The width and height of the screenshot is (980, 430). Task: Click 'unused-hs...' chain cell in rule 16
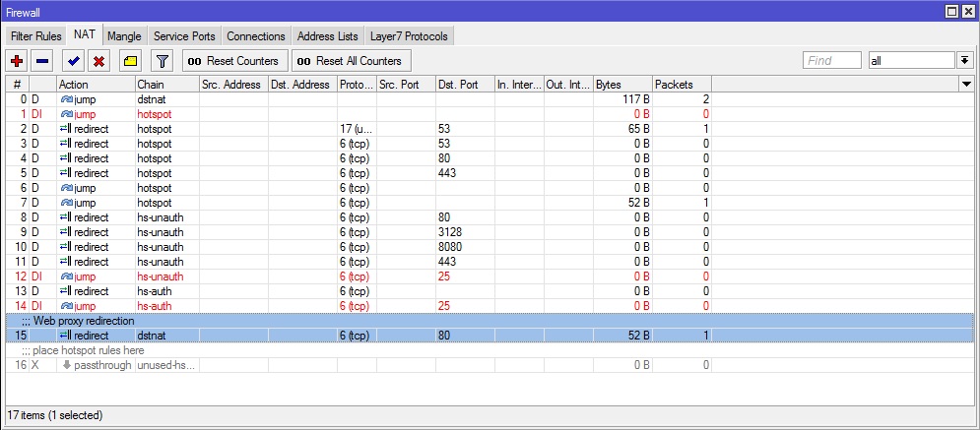tap(166, 365)
